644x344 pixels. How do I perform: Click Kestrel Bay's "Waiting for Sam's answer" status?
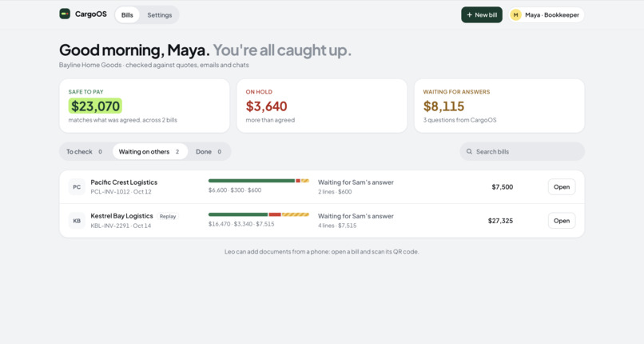(x=356, y=216)
